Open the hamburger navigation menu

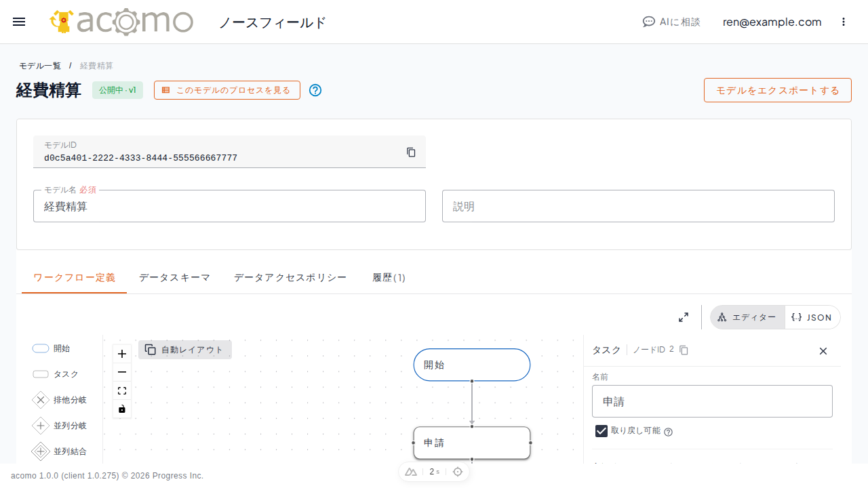pos(19,22)
